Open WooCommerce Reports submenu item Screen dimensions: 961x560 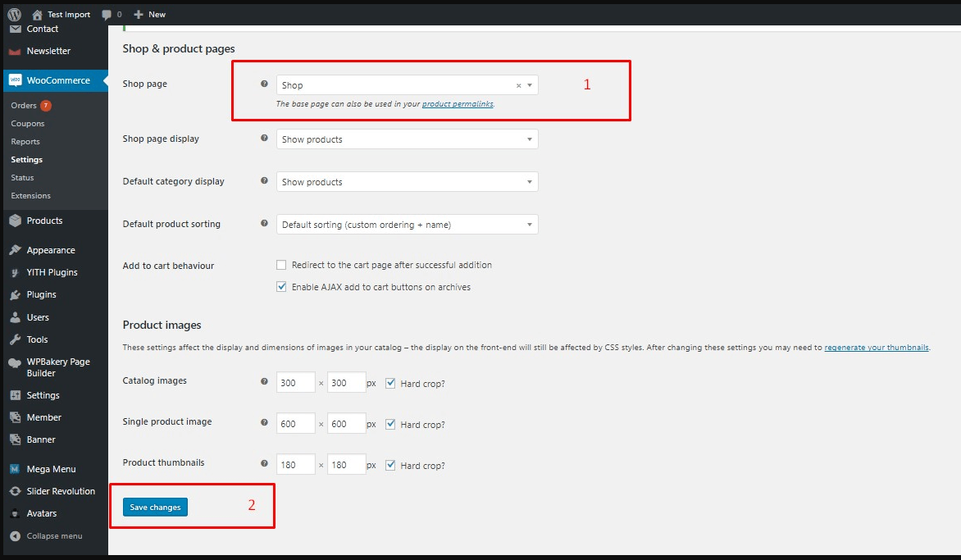(25, 142)
